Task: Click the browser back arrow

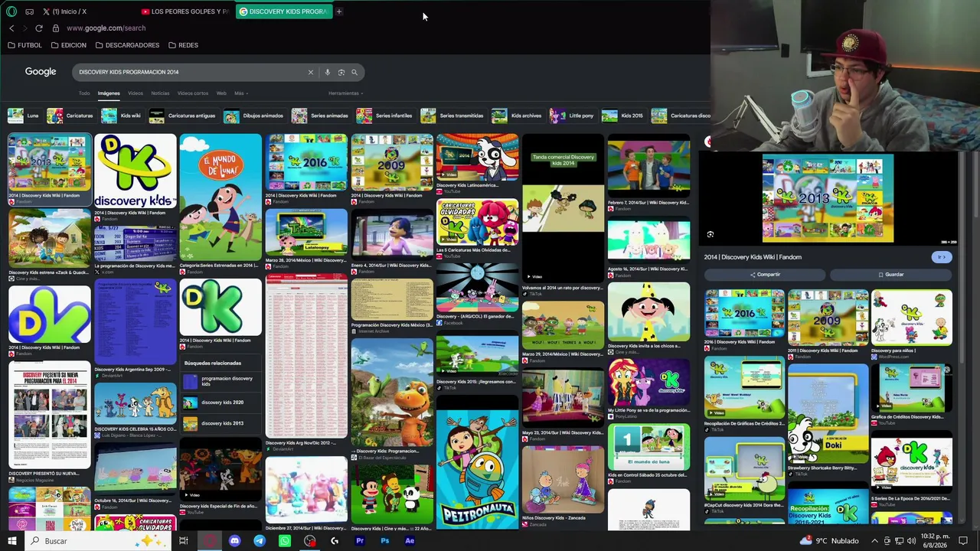Action: (11, 28)
